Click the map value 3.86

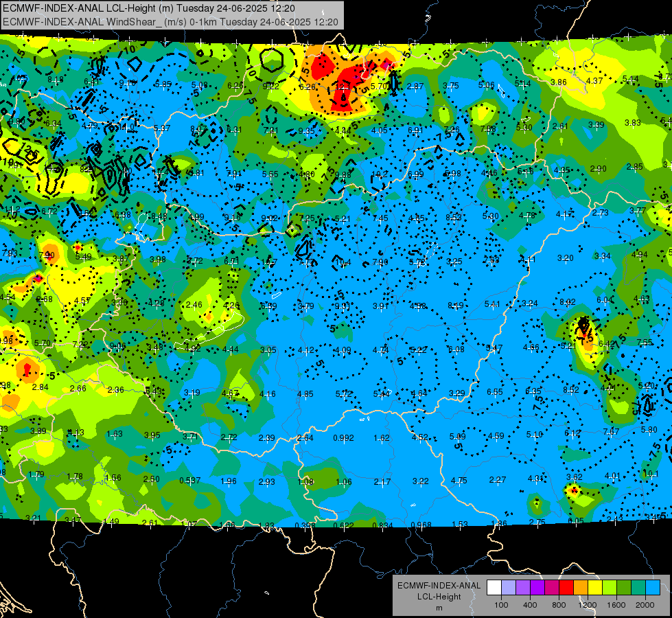click(x=559, y=82)
